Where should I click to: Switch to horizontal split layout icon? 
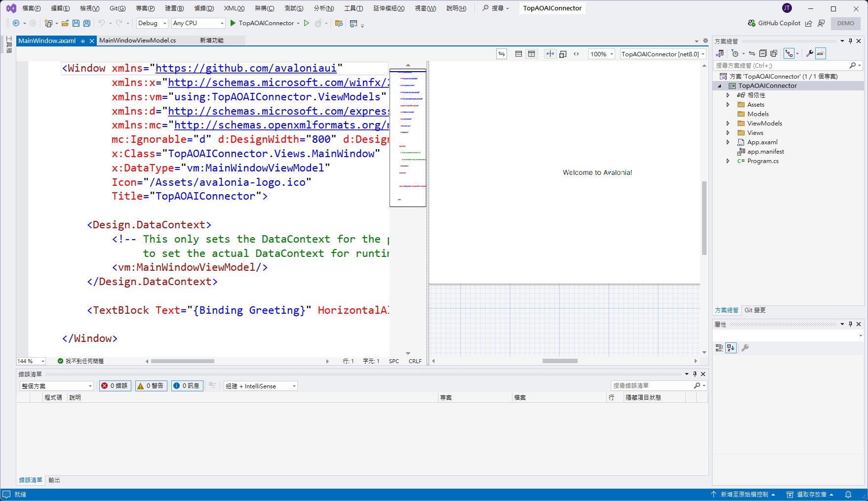click(518, 54)
